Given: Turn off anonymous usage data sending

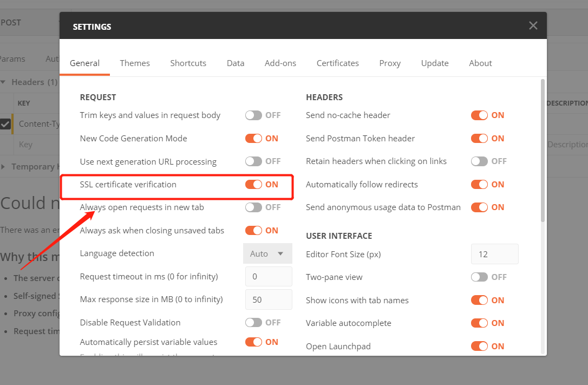Looking at the screenshot, I should [480, 207].
